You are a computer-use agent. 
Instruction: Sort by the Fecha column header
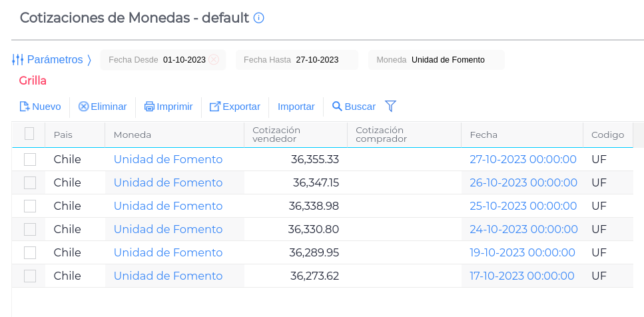(x=483, y=135)
